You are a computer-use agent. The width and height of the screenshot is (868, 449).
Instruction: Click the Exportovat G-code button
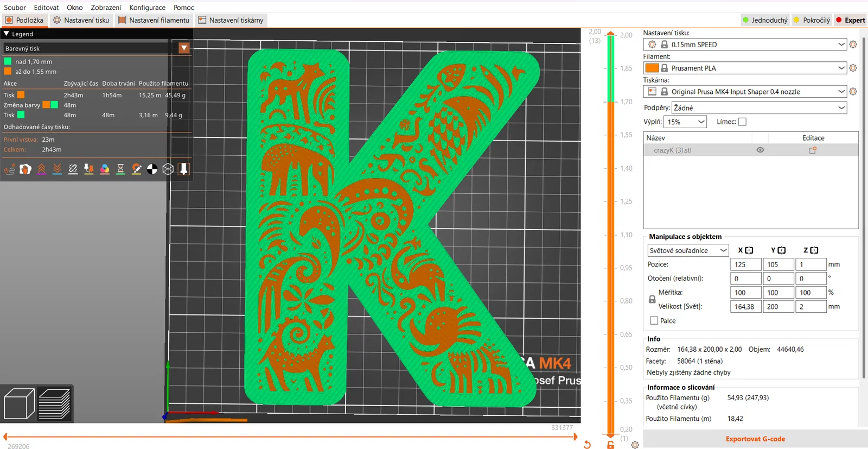[x=755, y=439]
